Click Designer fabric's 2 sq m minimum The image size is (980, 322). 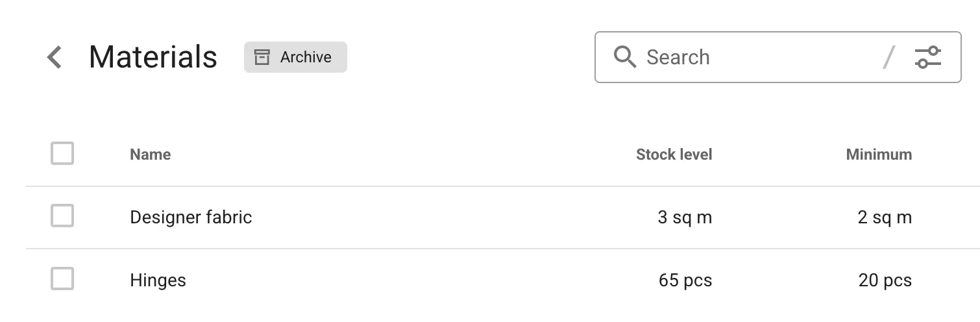(884, 217)
